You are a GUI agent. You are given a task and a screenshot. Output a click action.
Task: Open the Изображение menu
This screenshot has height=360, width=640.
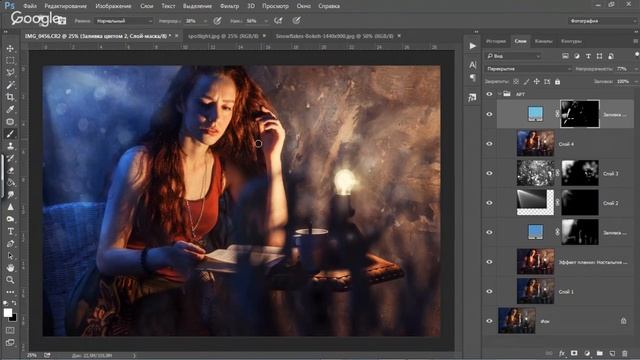pos(113,6)
